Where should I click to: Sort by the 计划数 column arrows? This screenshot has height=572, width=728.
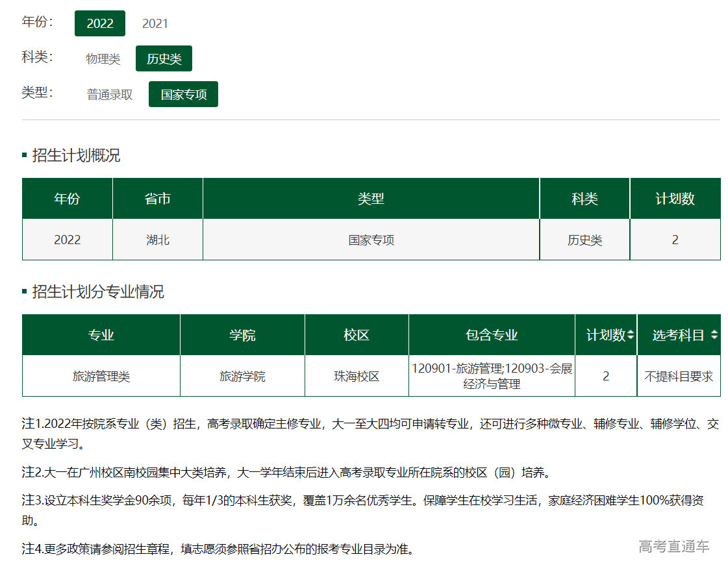coord(631,335)
